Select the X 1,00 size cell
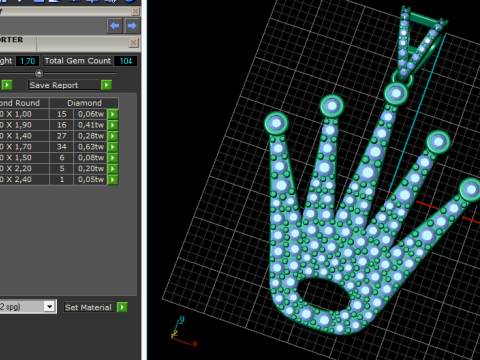Viewport: 480px width, 360px height. point(24,114)
